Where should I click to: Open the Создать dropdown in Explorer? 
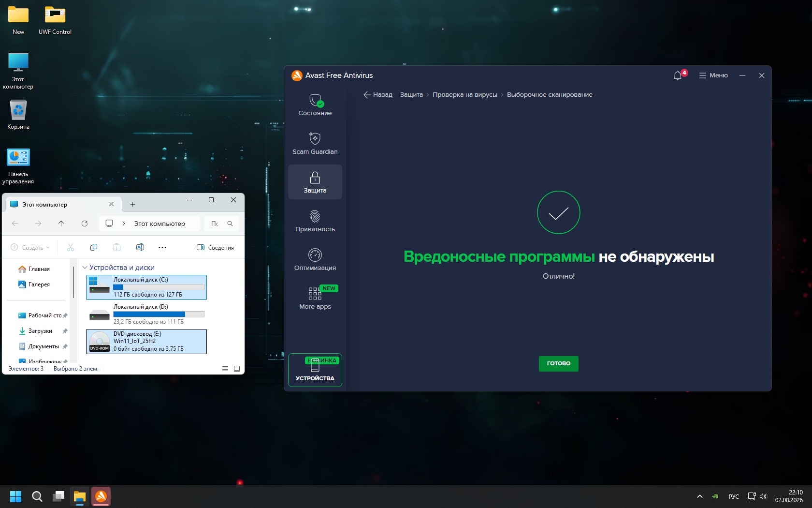(x=30, y=247)
